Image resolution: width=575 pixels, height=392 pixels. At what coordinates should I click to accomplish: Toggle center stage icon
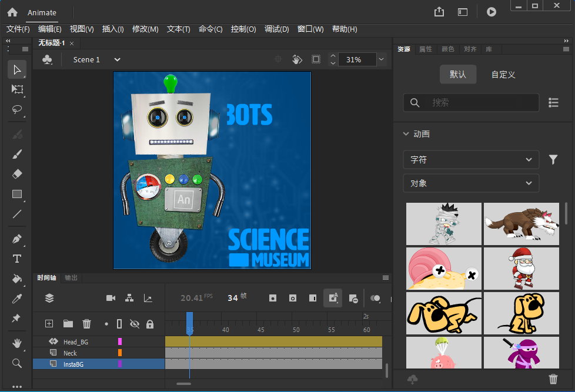coord(278,59)
